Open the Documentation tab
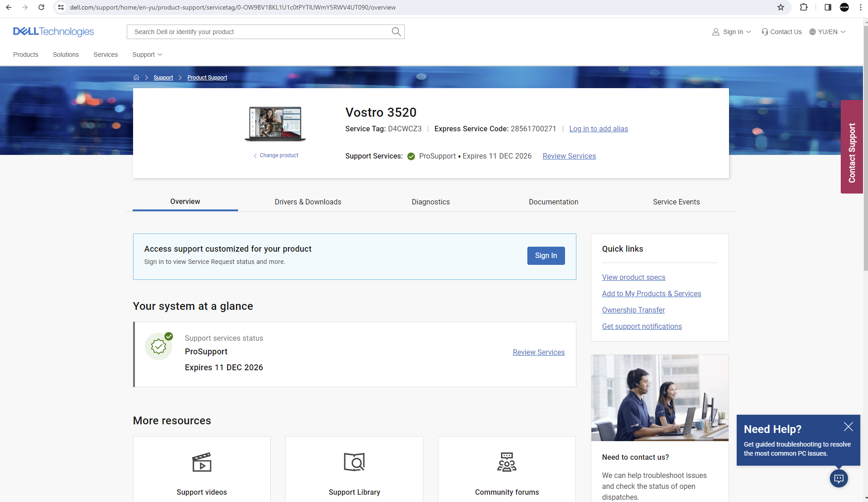This screenshot has width=868, height=502. pos(554,202)
